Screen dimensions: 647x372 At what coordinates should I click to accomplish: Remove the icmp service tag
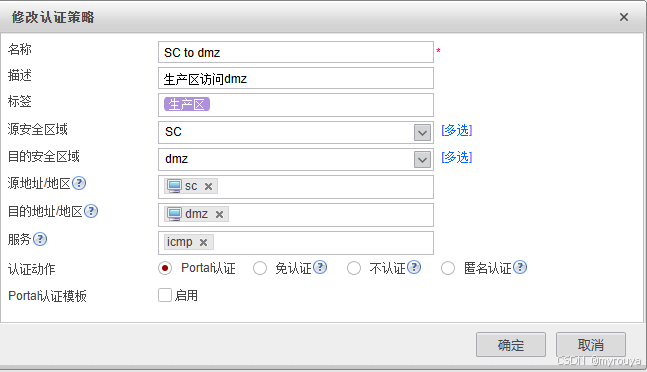click(x=203, y=243)
